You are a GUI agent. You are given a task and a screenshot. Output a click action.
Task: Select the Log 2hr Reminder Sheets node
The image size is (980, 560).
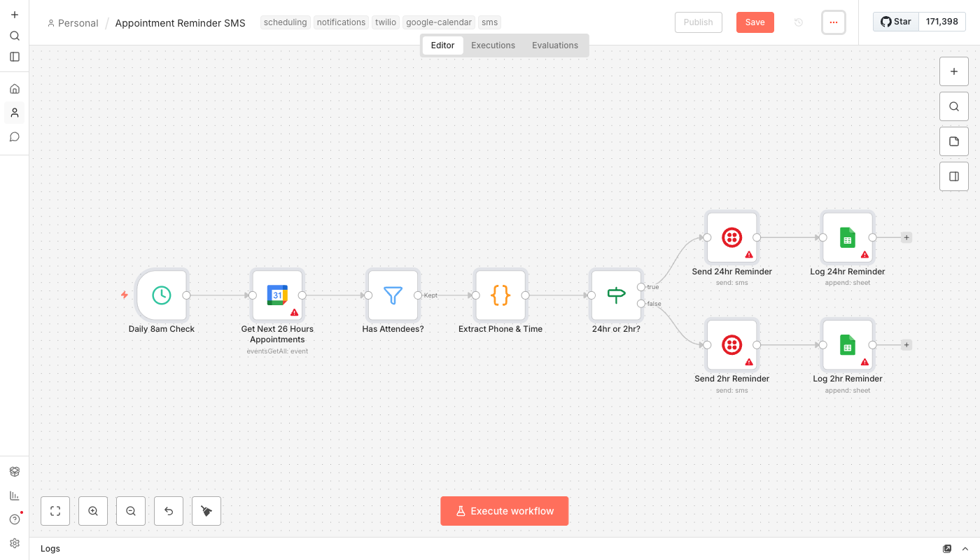[847, 345]
